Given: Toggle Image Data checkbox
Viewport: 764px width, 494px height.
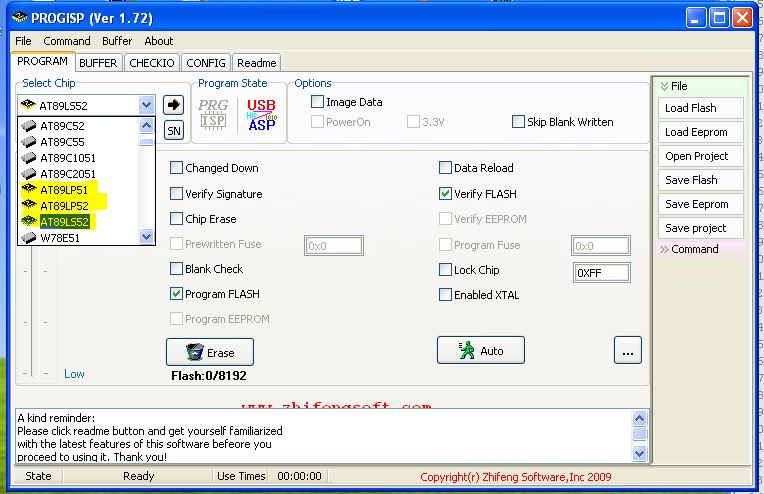Looking at the screenshot, I should coord(317,101).
